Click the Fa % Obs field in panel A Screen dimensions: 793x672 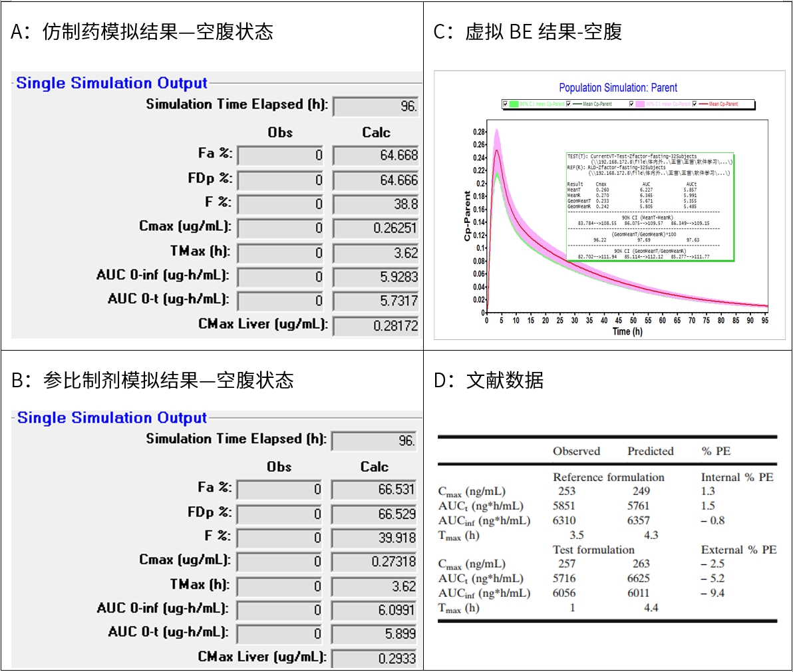click(280, 156)
